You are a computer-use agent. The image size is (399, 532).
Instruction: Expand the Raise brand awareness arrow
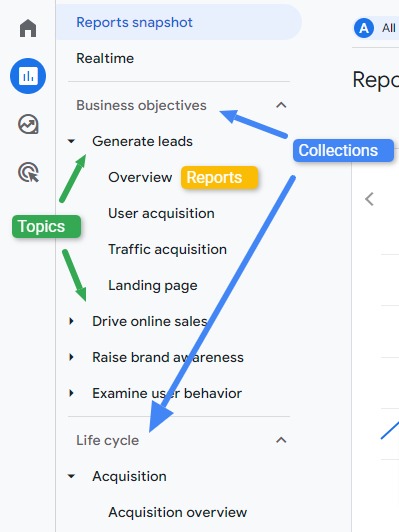[71, 357]
